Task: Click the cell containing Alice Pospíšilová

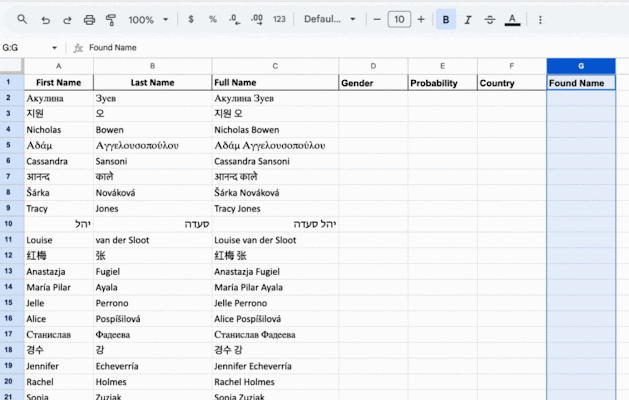Action: (x=275, y=319)
